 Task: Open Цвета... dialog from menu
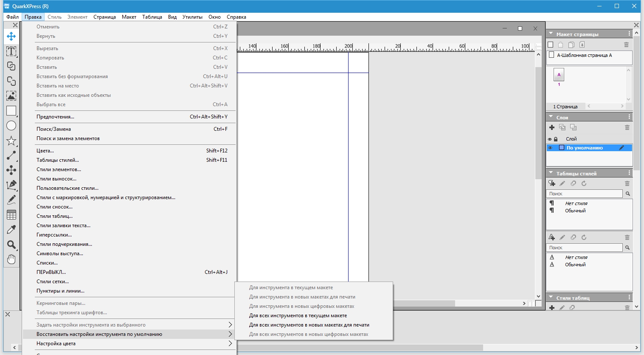[129, 151]
